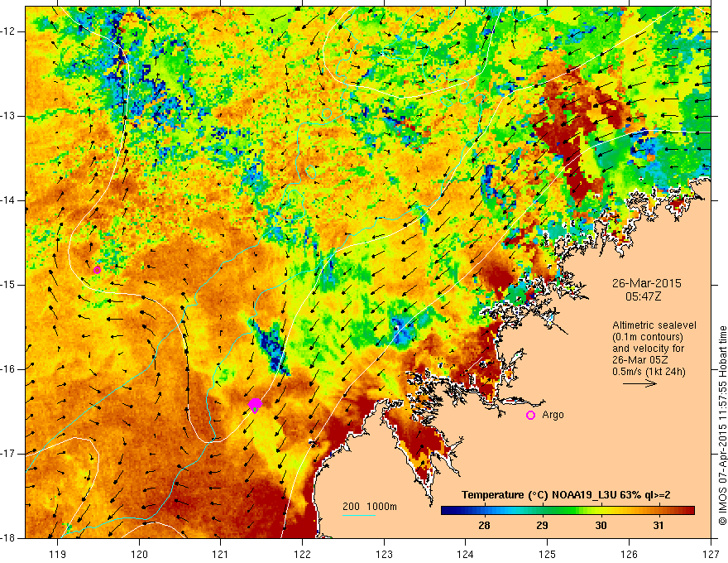Click the '(0.1m contours)' legend line
The width and height of the screenshot is (728, 563).
click(648, 337)
